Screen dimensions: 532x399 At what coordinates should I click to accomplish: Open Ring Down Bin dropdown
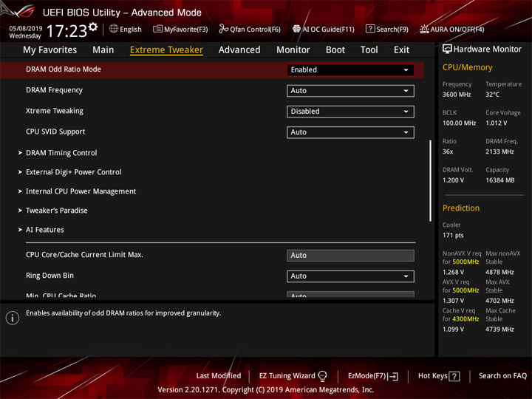click(350, 276)
